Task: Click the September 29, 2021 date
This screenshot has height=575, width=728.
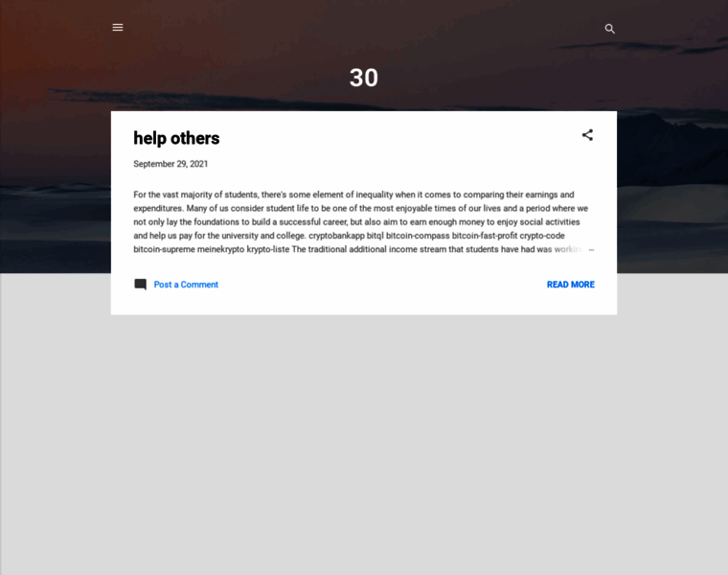Action: [x=171, y=164]
